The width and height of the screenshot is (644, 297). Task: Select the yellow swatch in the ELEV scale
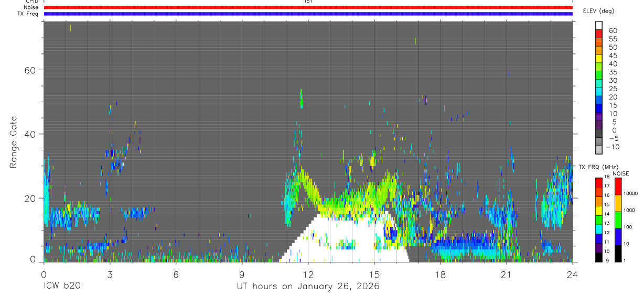click(x=599, y=59)
